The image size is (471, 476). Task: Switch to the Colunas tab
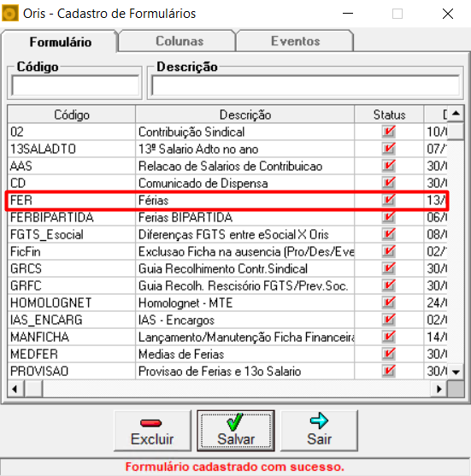coord(177,41)
